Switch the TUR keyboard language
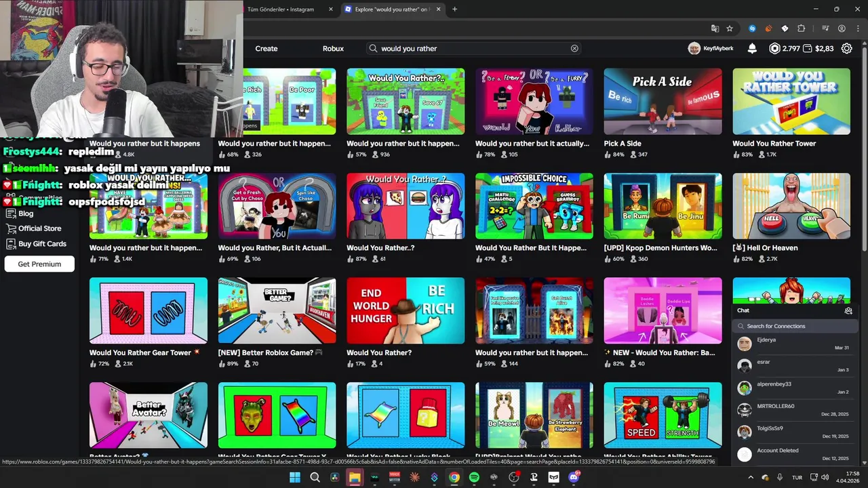The height and width of the screenshot is (488, 868). coord(797,477)
